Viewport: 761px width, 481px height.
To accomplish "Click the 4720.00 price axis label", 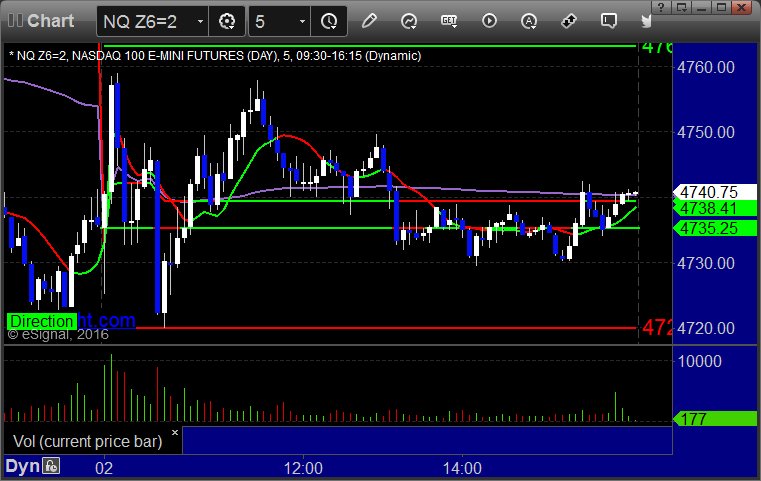I will pyautogui.click(x=706, y=328).
